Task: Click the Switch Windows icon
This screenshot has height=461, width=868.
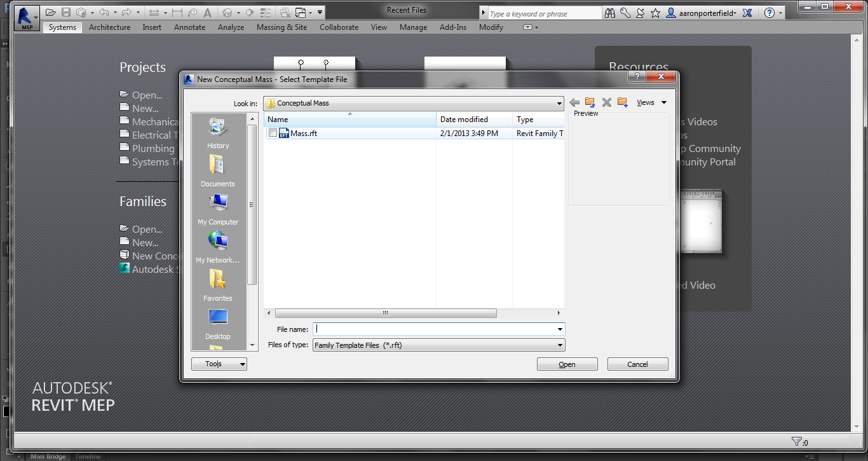Action: pyautogui.click(x=301, y=13)
